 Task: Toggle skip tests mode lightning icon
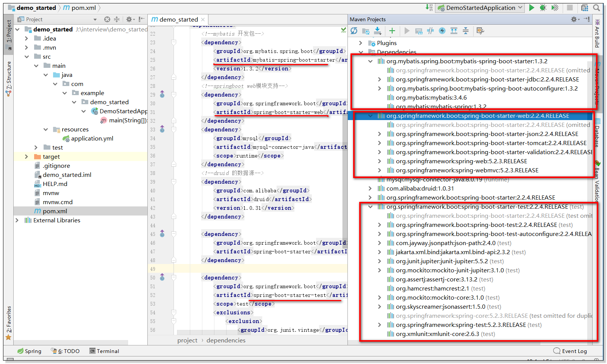442,31
